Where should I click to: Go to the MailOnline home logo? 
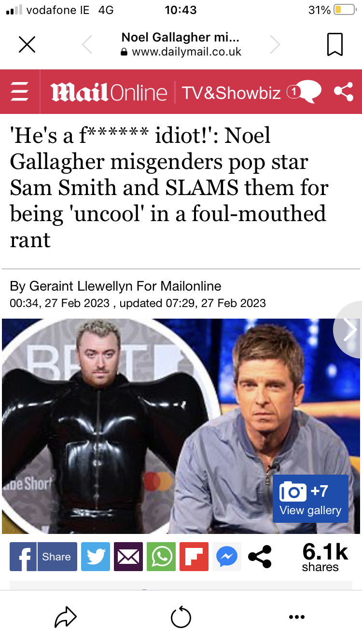109,92
